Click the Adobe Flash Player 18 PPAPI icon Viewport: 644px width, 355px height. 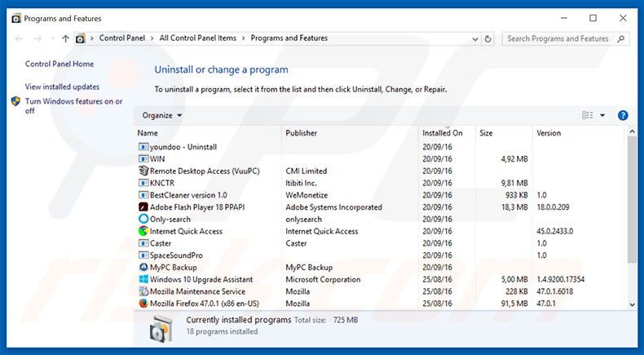tap(143, 207)
